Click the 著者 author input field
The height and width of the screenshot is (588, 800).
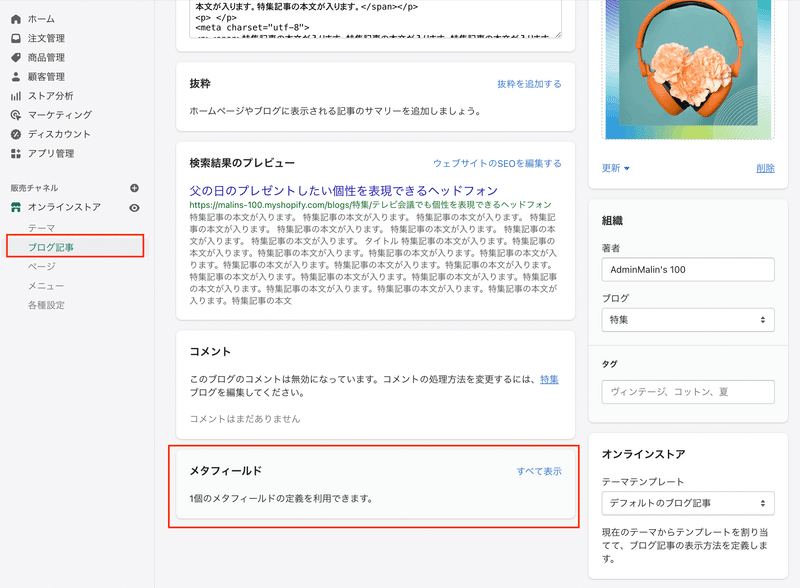[x=688, y=270]
